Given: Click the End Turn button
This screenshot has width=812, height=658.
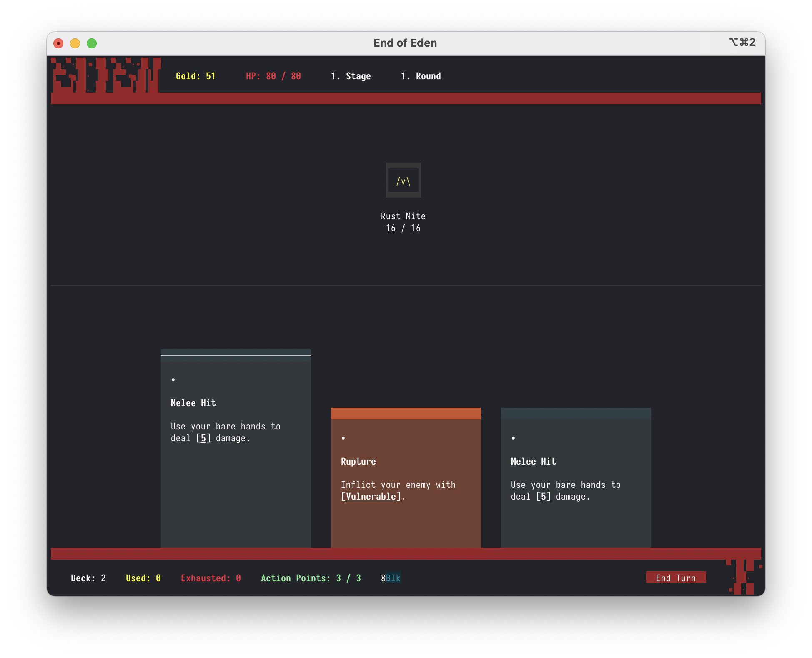Looking at the screenshot, I should pos(675,578).
